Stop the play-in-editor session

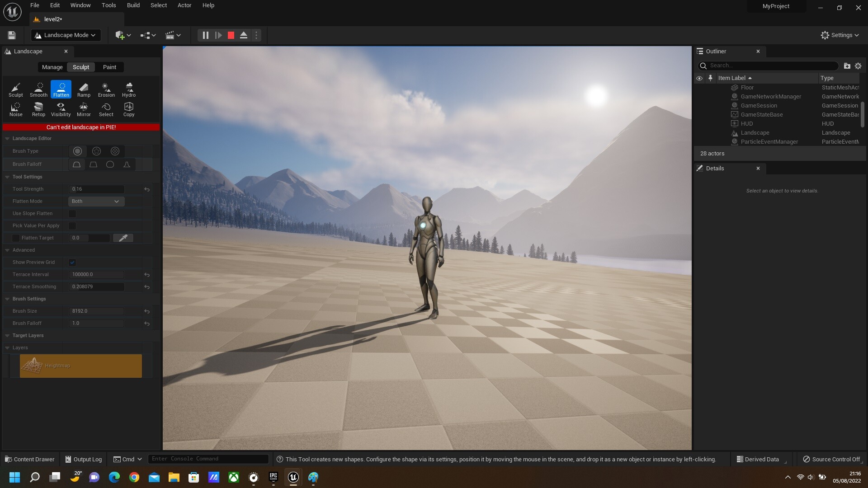(231, 35)
